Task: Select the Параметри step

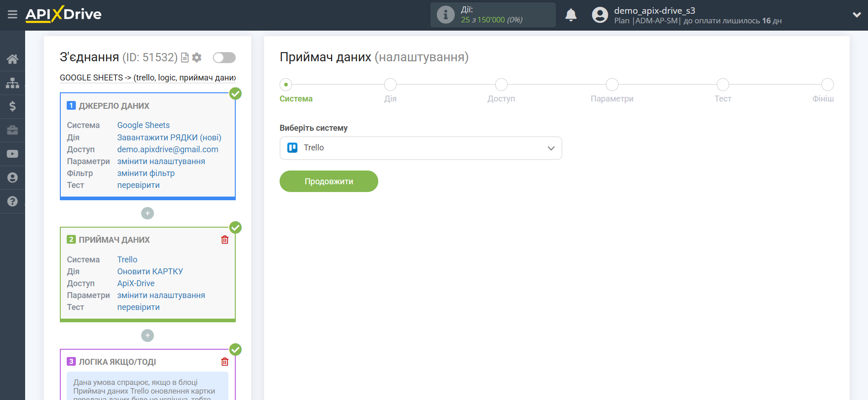Action: [612, 85]
